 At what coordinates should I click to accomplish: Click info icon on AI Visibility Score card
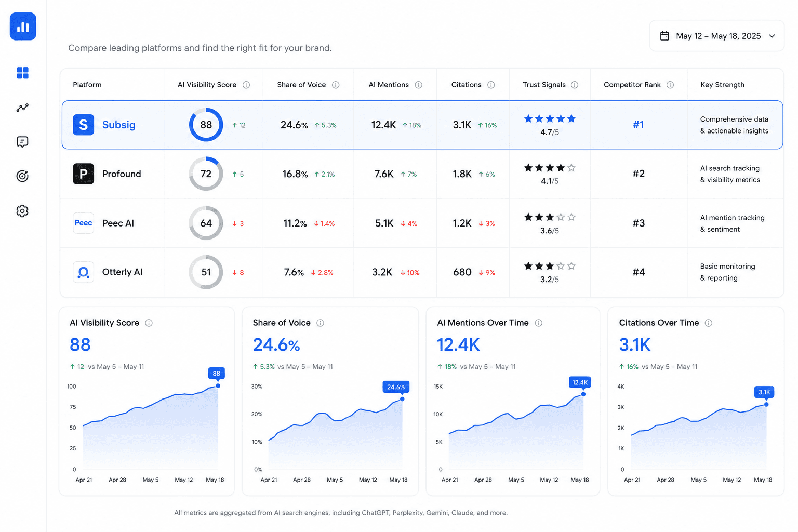[149, 323]
